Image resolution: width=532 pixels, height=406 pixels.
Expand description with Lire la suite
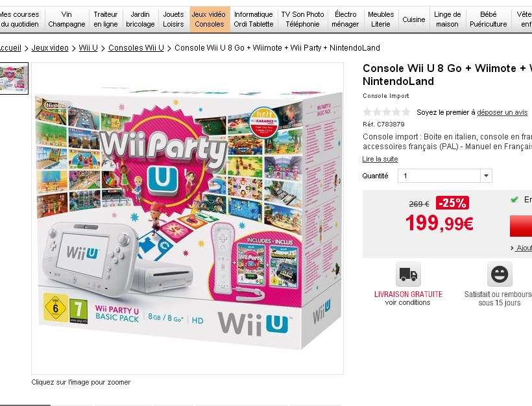tap(380, 159)
